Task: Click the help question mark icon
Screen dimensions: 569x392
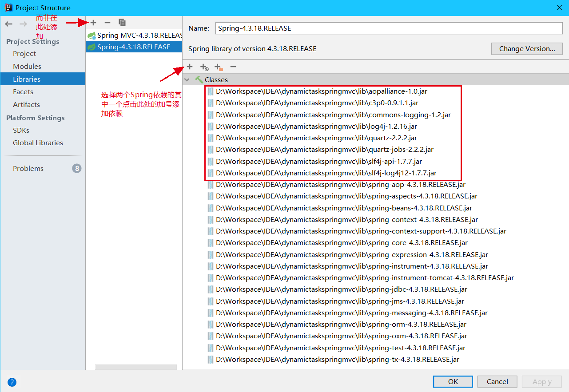Action: point(12,382)
